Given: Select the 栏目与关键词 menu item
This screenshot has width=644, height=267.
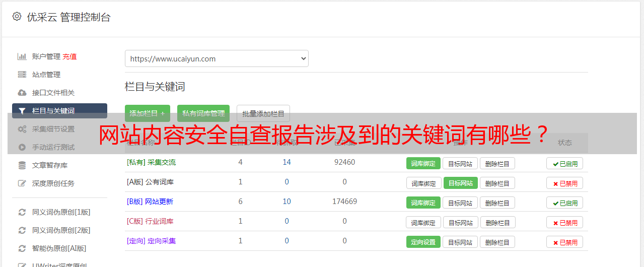Looking at the screenshot, I should 59,111.
